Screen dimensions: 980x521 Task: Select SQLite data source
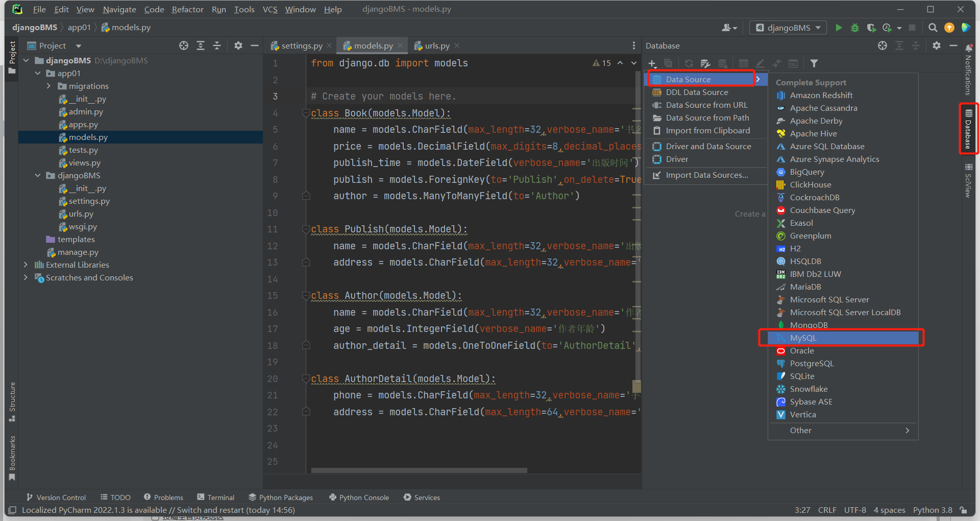tap(843, 376)
